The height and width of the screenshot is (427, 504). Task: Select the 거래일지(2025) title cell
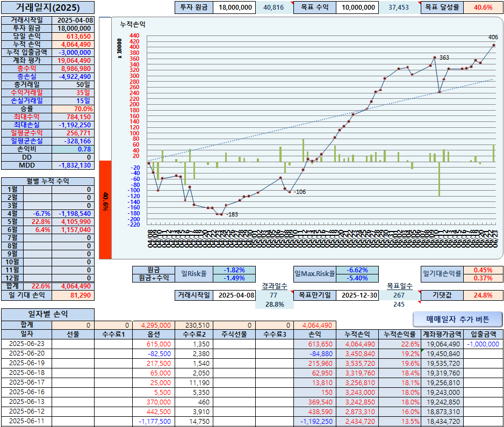tap(48, 8)
